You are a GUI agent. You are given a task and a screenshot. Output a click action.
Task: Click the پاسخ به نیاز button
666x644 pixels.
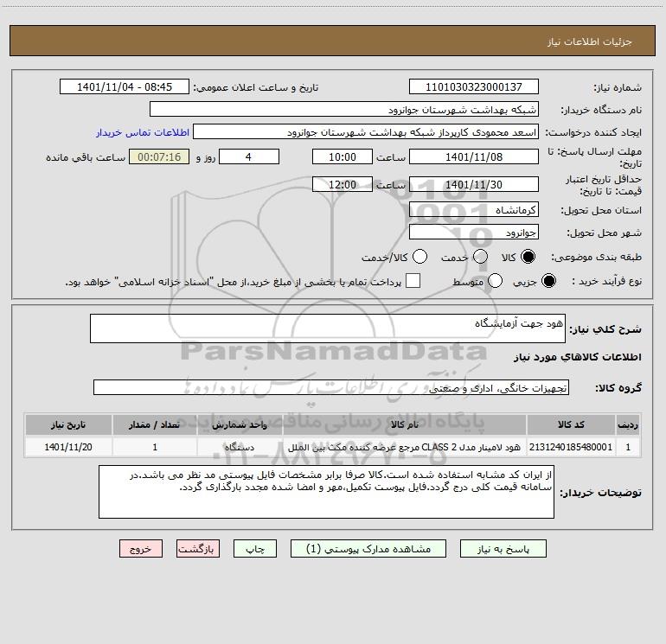click(x=503, y=549)
